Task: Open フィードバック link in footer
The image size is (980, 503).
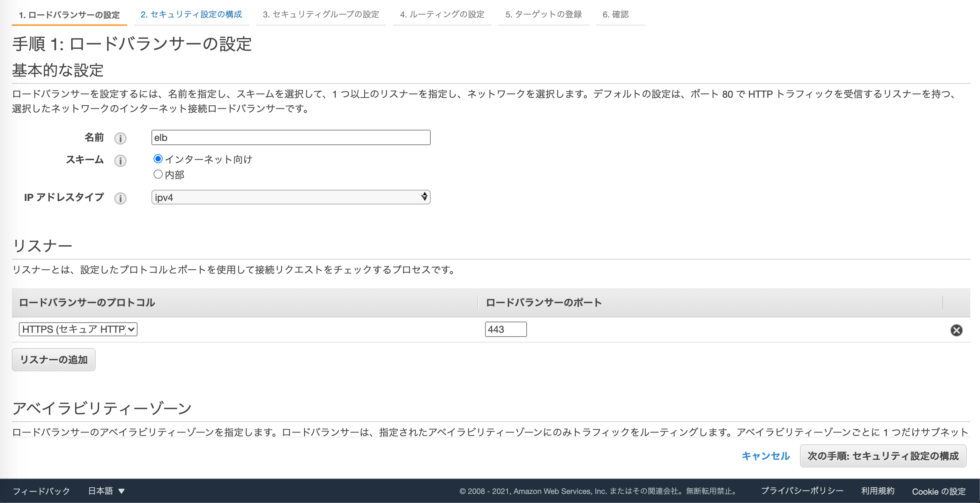Action: click(x=42, y=491)
